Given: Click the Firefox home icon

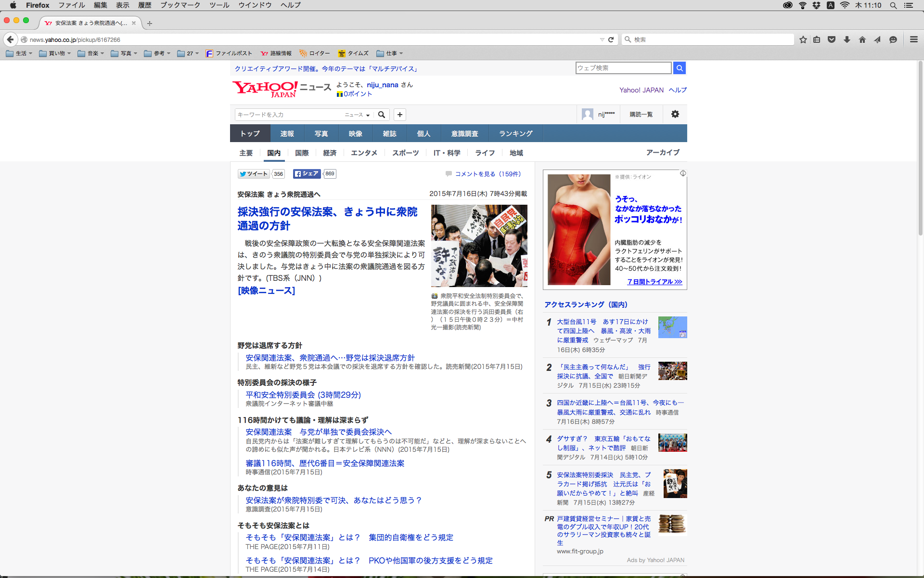Looking at the screenshot, I should 862,39.
